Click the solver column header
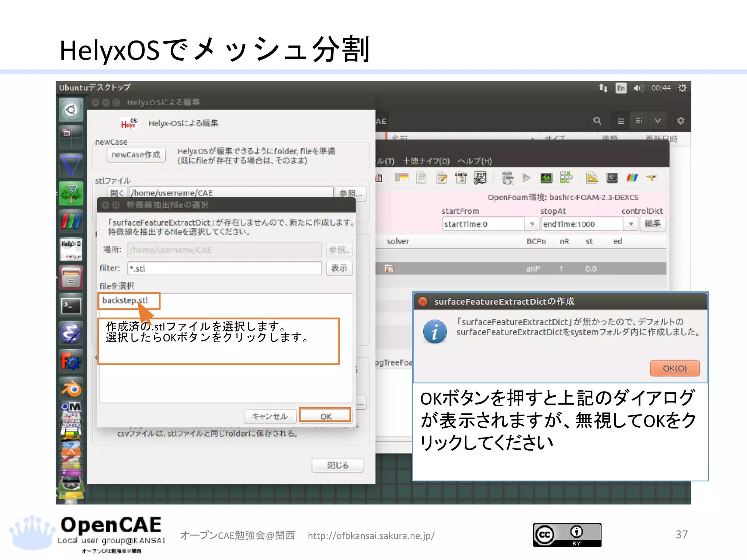Image resolution: width=747 pixels, height=560 pixels. coord(398,241)
